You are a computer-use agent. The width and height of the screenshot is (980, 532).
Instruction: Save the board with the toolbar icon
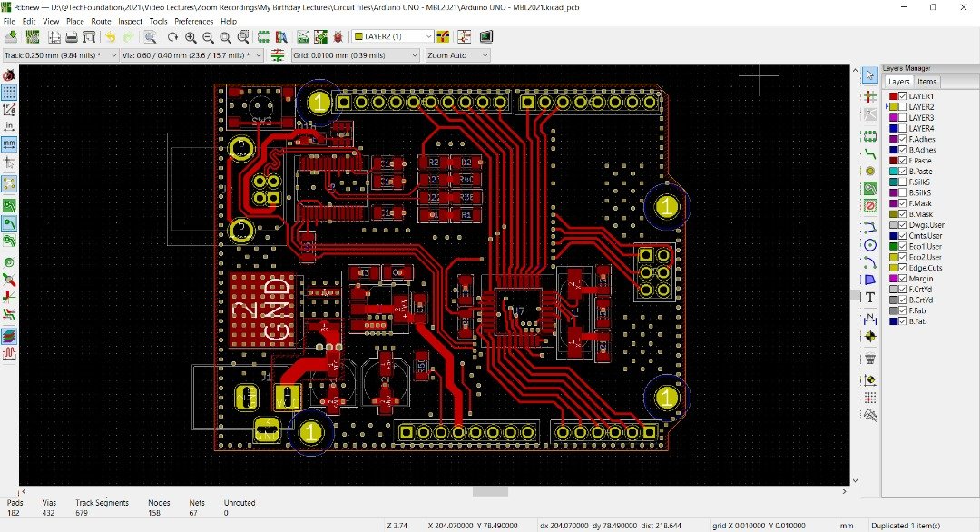[x=11, y=37]
